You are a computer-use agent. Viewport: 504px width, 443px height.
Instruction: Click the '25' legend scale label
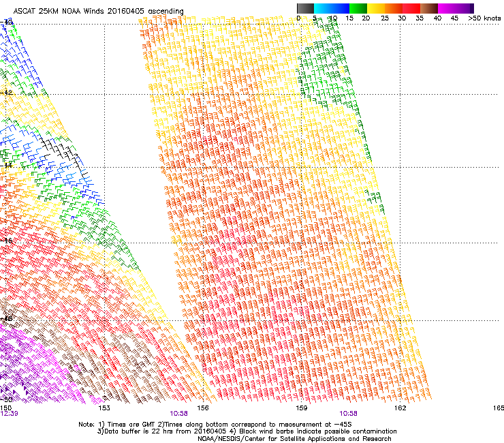coord(385,18)
